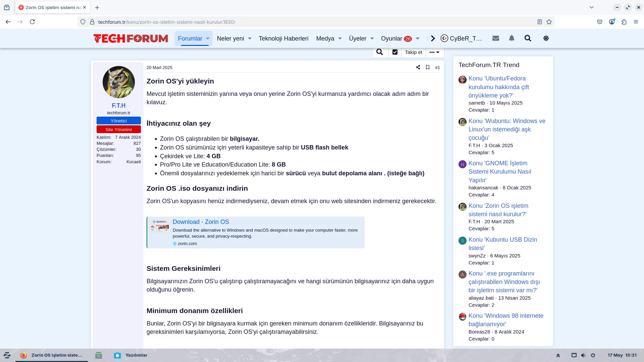Expand the Forumlar dropdown arrow

pyautogui.click(x=208, y=39)
